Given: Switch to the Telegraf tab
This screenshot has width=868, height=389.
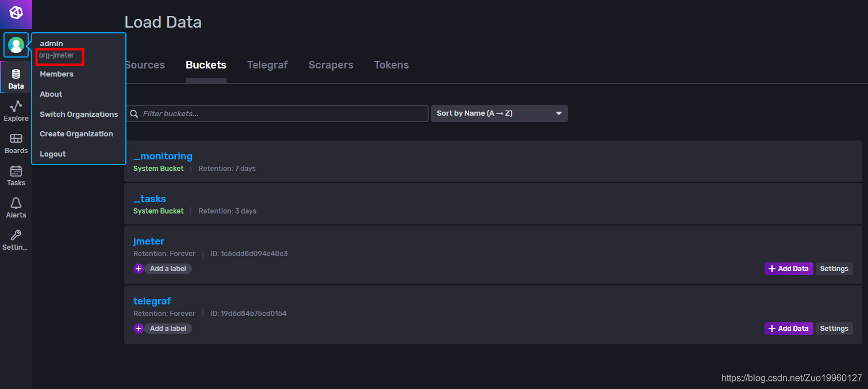Looking at the screenshot, I should click(x=267, y=65).
